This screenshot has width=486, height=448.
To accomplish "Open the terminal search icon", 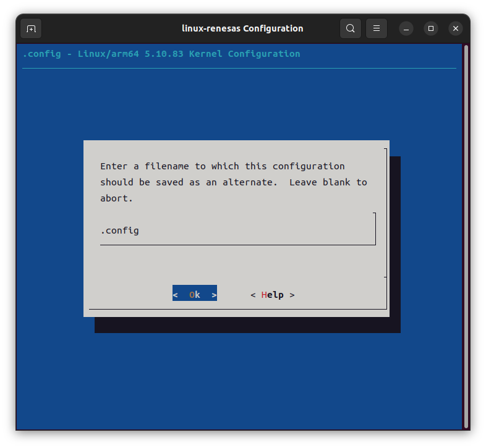I will click(x=351, y=28).
